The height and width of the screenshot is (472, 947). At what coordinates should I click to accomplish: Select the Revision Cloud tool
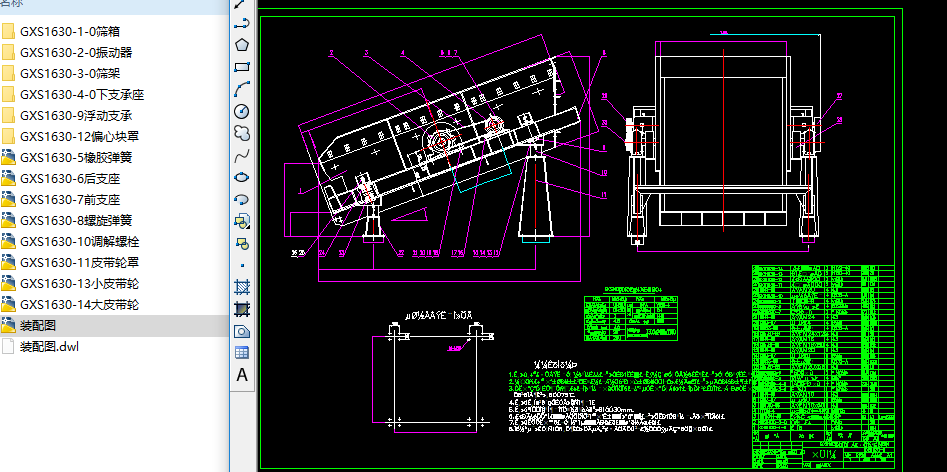point(242,133)
